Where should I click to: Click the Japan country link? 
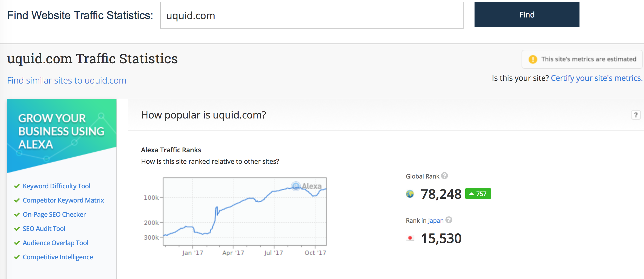point(435,221)
